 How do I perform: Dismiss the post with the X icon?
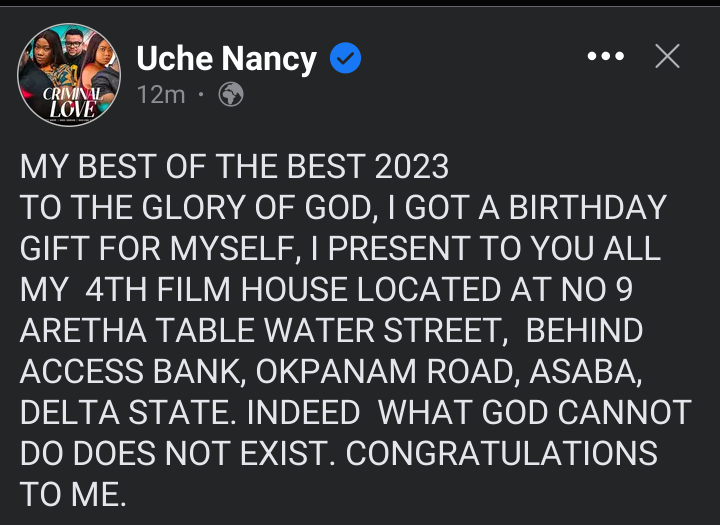click(666, 58)
